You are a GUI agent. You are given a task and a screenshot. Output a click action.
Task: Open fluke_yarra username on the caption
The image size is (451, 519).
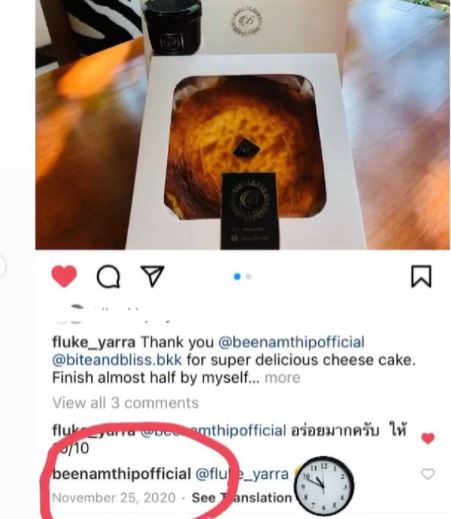(x=94, y=342)
